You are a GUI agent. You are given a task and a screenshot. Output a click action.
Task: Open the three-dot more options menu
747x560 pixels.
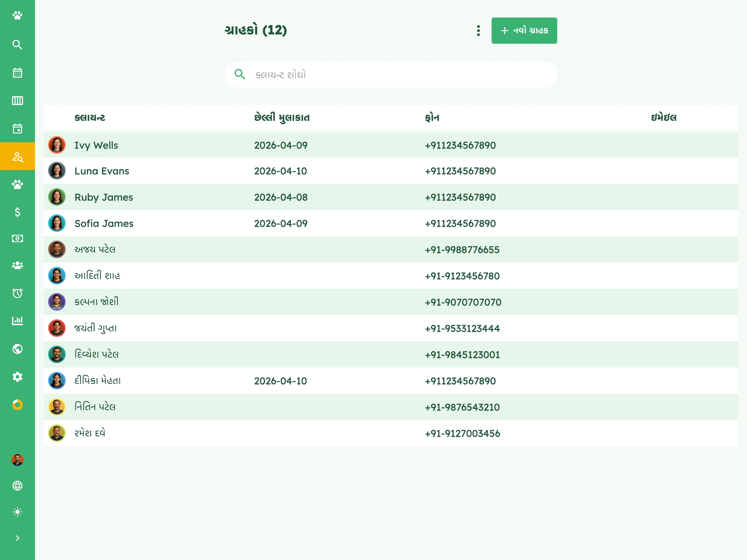pyautogui.click(x=478, y=30)
